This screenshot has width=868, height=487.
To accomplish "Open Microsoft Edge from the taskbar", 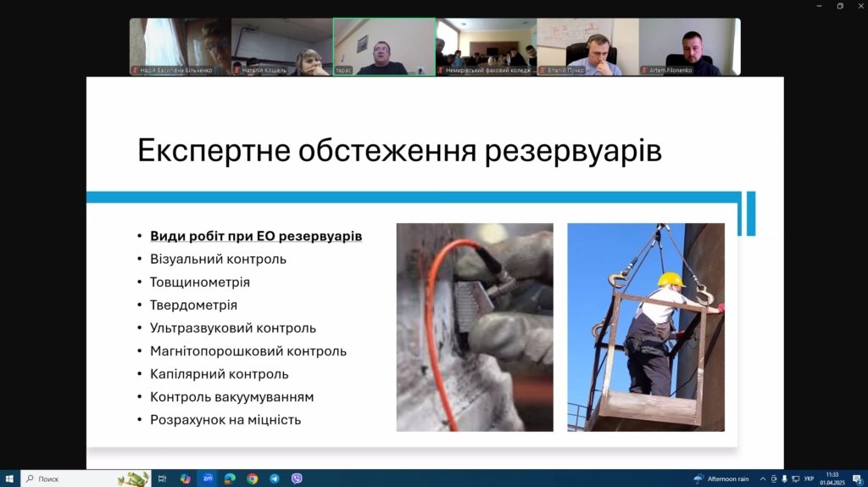I will click(230, 479).
